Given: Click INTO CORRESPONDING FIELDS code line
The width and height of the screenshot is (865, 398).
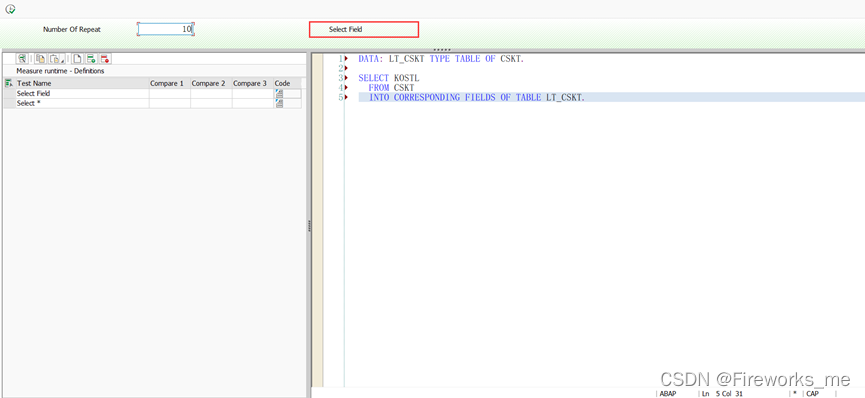Looking at the screenshot, I should tap(477, 97).
